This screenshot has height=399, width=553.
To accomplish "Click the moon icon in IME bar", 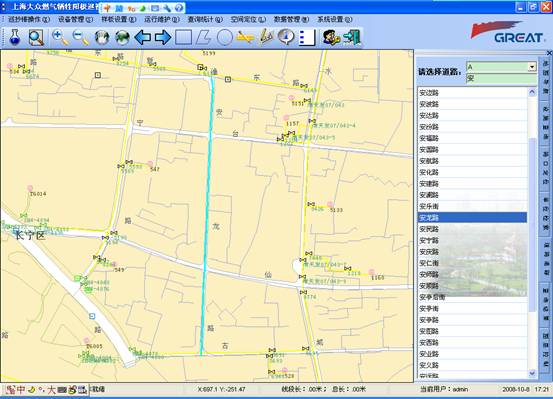I will 31,389.
